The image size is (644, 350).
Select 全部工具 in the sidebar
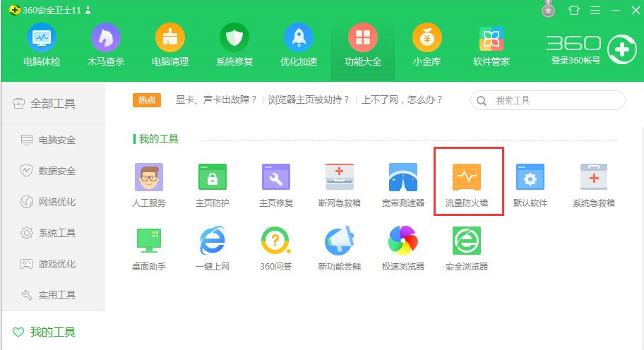[x=53, y=104]
